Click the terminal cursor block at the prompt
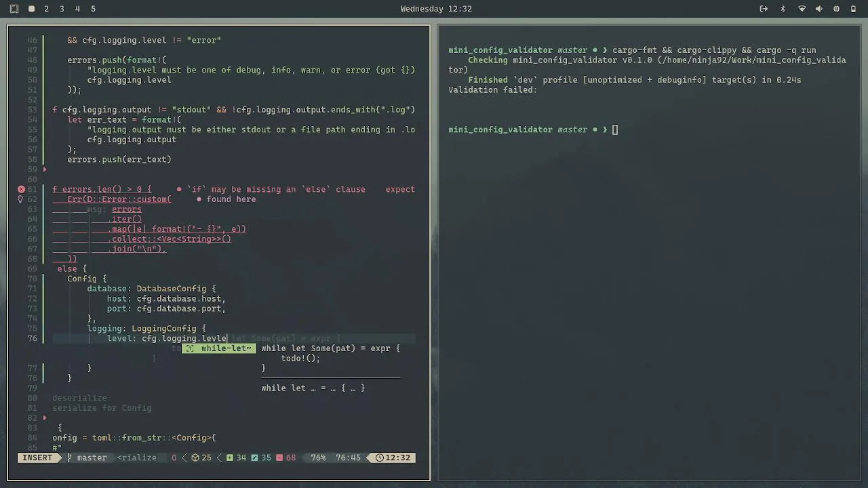The width and height of the screenshot is (868, 488). pos(615,129)
